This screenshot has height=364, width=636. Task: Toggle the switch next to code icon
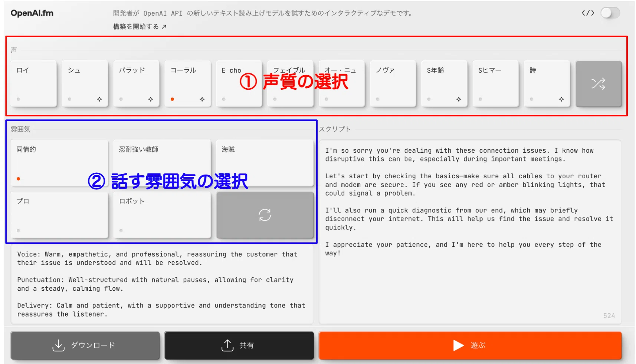click(610, 13)
